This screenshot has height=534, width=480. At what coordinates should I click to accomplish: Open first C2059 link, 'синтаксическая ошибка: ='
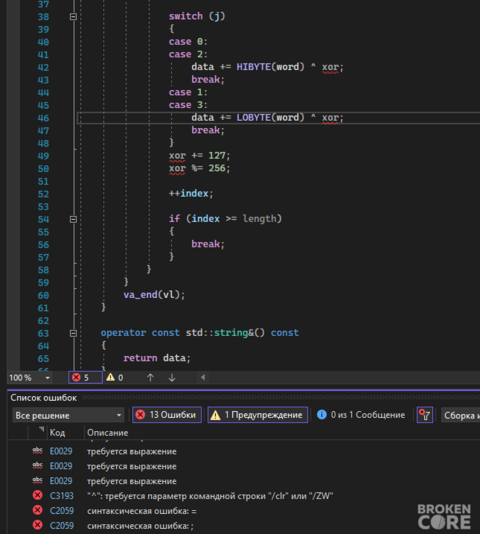61,511
